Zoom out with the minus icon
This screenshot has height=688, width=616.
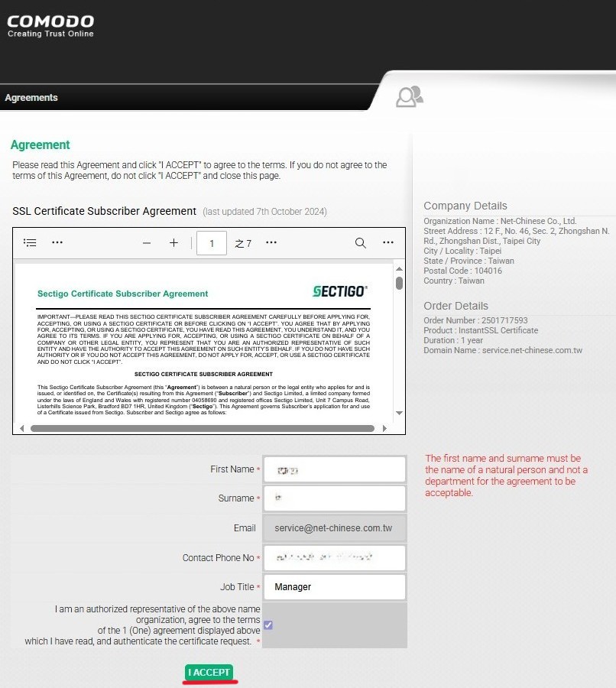147,243
